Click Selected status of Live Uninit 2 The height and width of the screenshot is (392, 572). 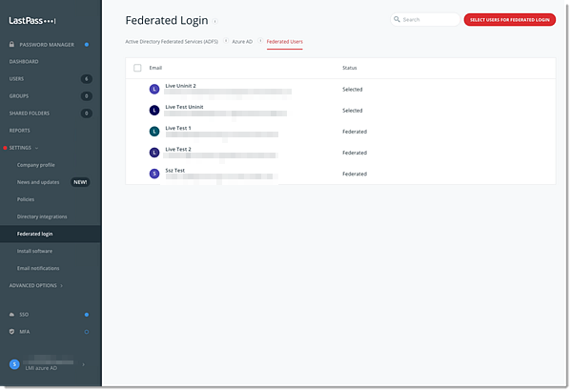(353, 89)
